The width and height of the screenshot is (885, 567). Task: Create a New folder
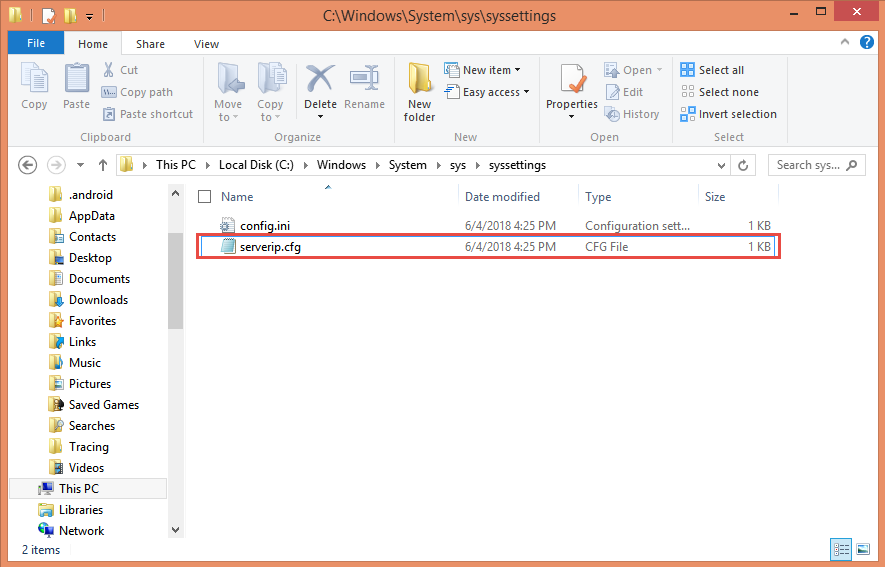pos(419,91)
